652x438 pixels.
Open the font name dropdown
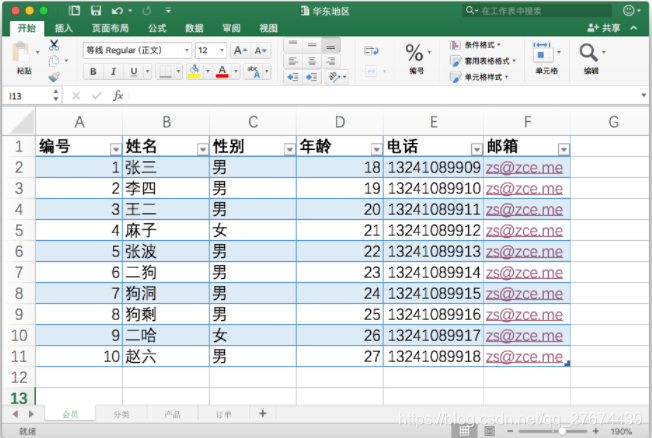(187, 50)
